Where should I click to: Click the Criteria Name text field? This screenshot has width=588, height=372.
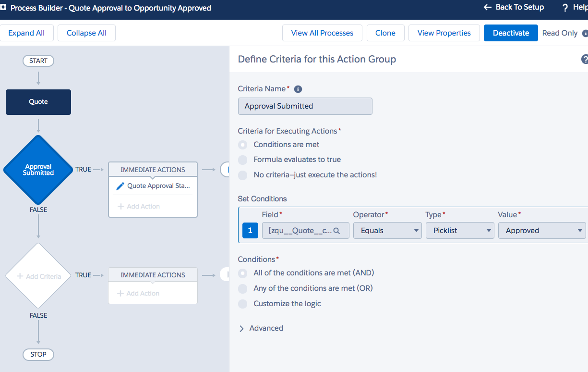click(305, 106)
